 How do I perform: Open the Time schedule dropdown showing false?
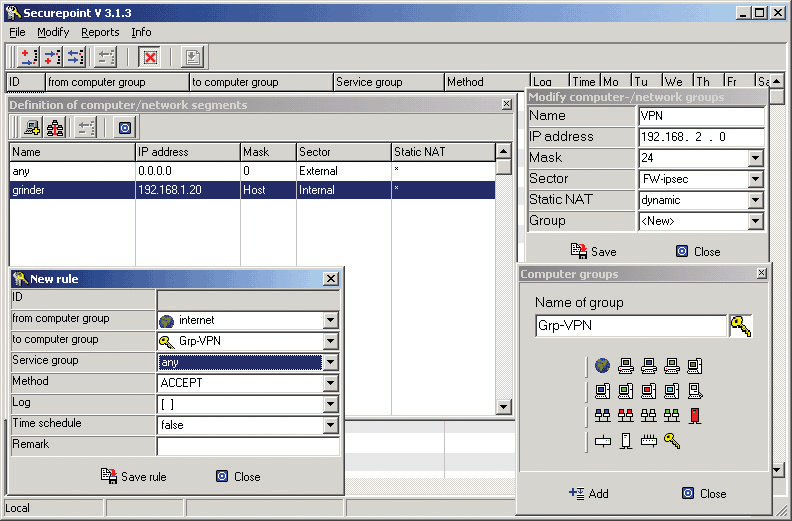[330, 425]
